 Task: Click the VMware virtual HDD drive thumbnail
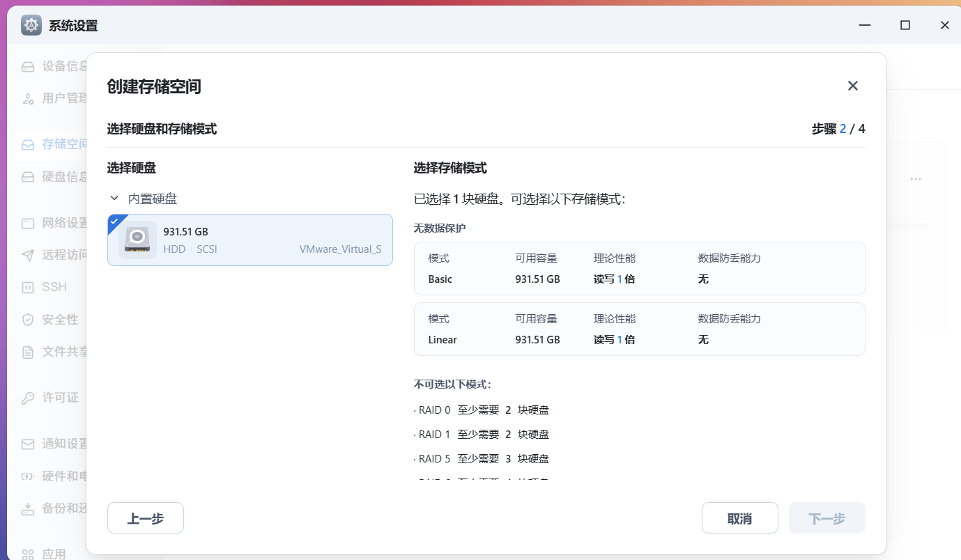point(137,240)
